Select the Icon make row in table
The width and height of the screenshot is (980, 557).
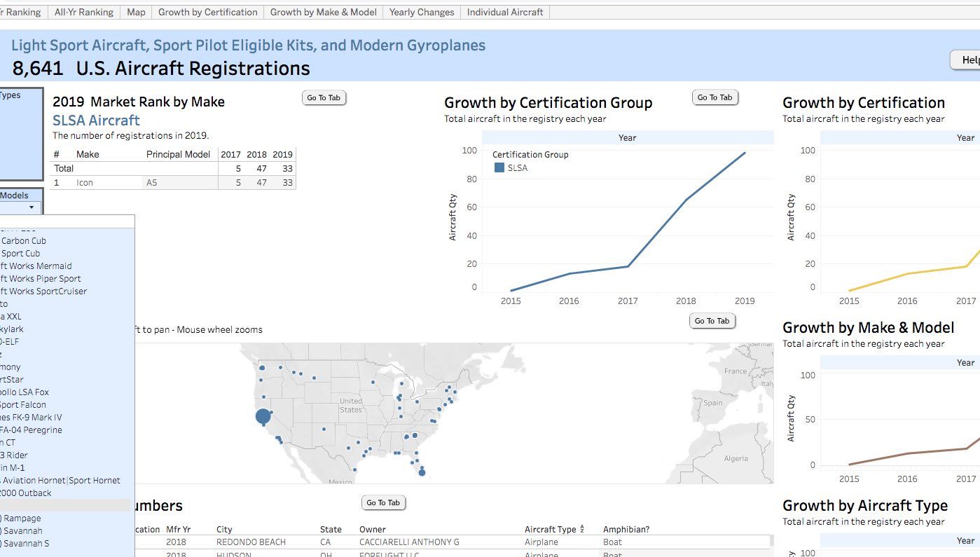85,183
